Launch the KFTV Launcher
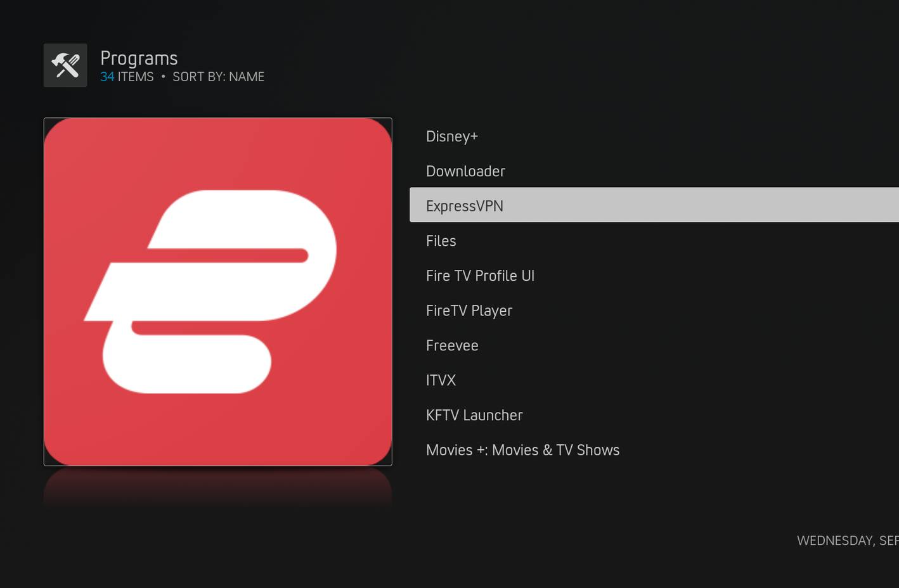The width and height of the screenshot is (899, 588). 474,415
